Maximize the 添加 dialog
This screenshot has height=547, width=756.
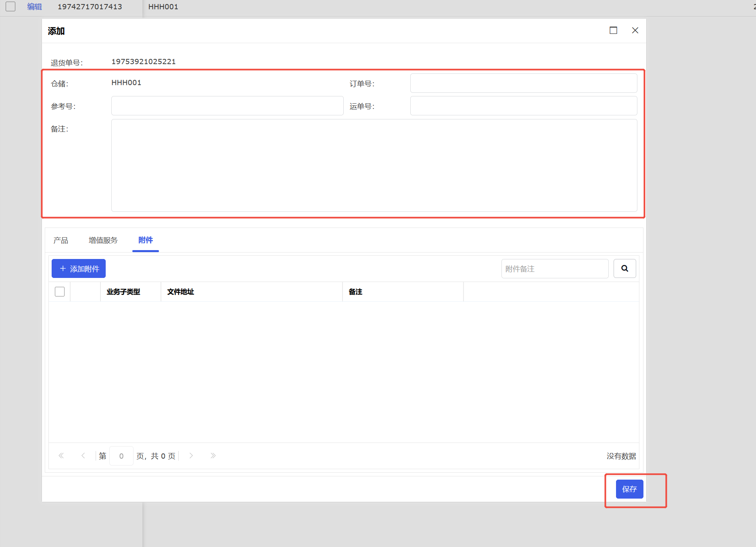coord(613,30)
